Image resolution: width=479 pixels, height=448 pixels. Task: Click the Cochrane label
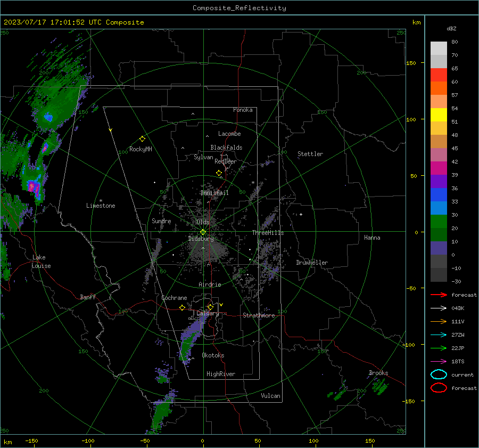click(x=174, y=298)
